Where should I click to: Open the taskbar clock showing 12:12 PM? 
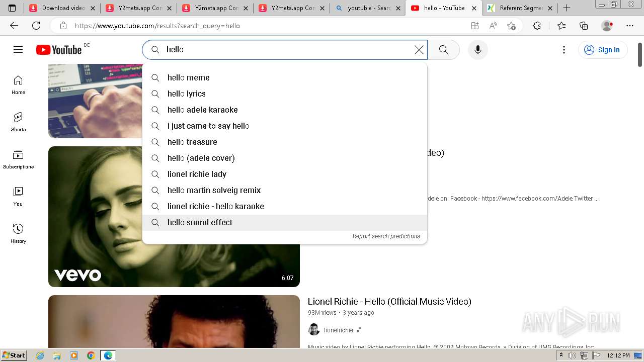click(x=618, y=355)
